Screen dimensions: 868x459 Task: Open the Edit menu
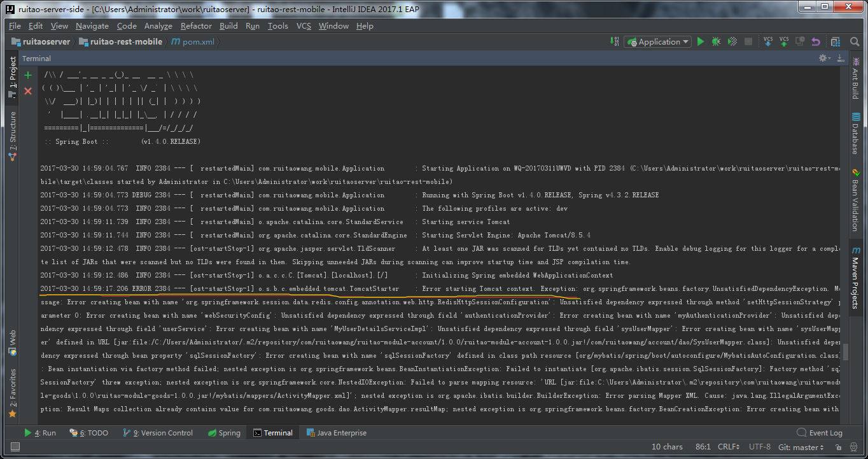(36, 26)
